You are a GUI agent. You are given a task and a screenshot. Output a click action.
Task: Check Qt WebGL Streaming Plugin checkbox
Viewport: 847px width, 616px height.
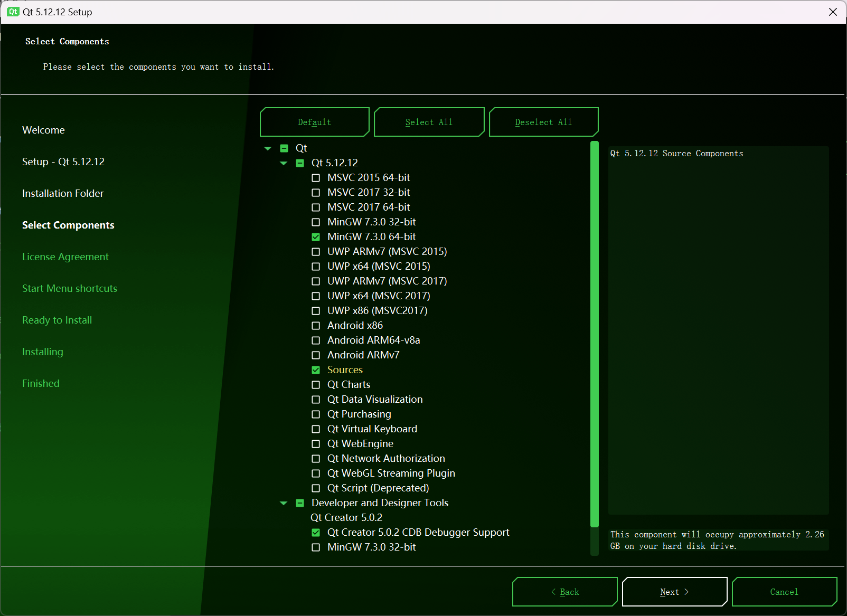point(316,473)
